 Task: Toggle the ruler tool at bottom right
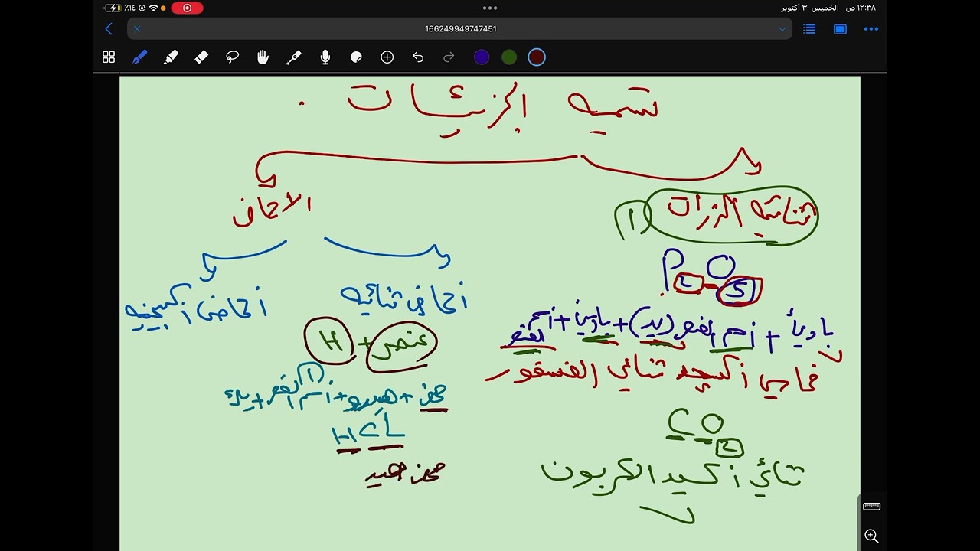point(871,507)
